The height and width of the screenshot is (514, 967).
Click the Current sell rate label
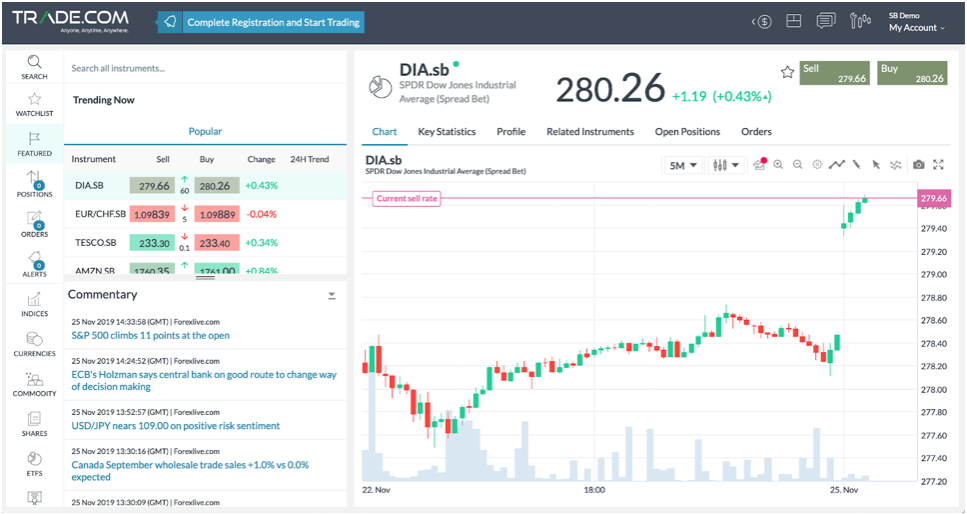pyautogui.click(x=406, y=199)
